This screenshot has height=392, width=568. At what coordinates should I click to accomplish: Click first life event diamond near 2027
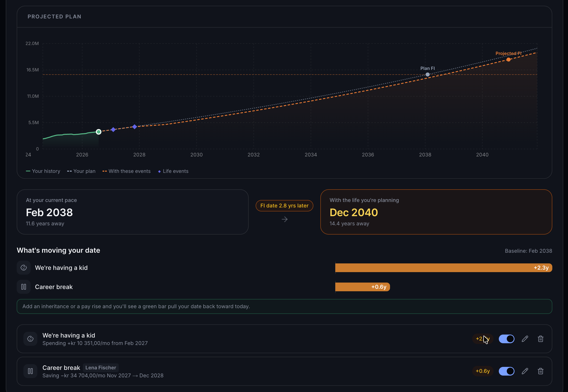point(113,130)
